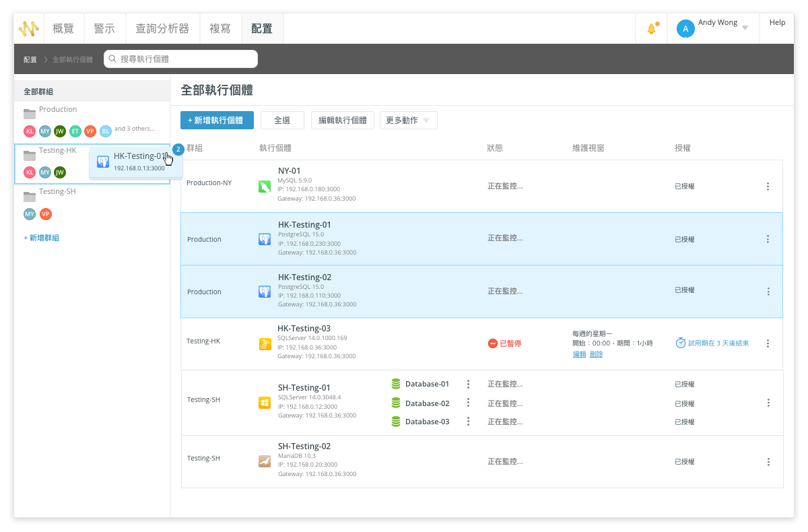The image size is (808, 532).
Task: Switch to the 查詢分析器 tab
Action: tap(162, 29)
